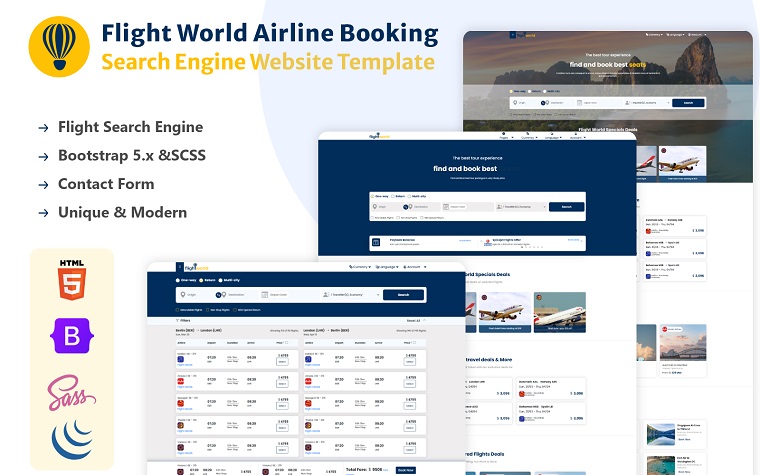Click the hot air balloon logo
This screenshot has height=475, width=760.
click(x=59, y=47)
